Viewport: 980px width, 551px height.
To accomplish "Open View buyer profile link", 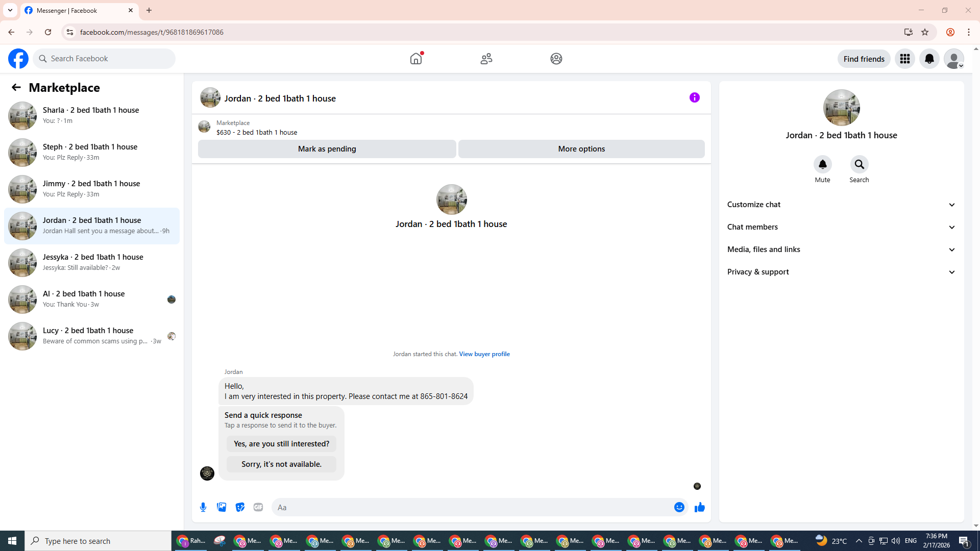I will (x=484, y=354).
